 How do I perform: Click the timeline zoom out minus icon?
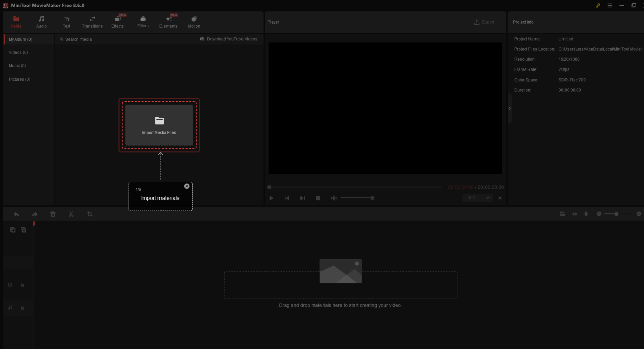pos(599,214)
